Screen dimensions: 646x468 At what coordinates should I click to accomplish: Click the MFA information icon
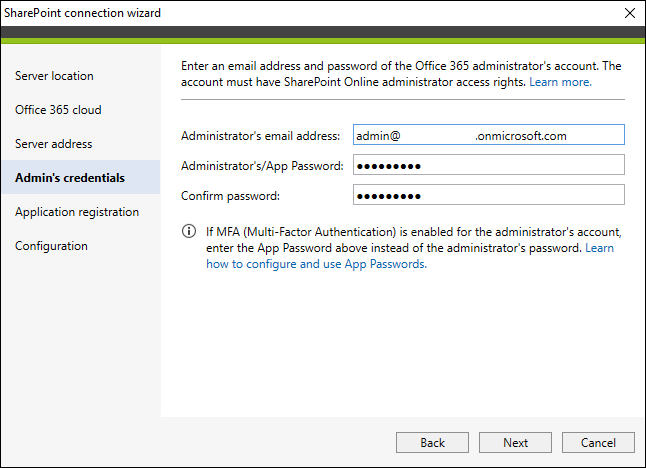(189, 231)
